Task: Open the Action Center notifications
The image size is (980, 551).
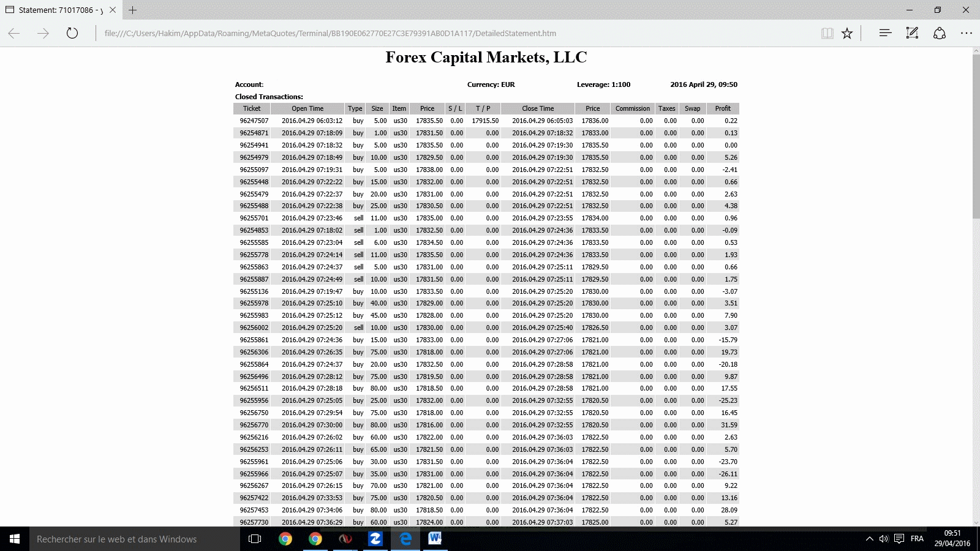Action: pyautogui.click(x=899, y=539)
